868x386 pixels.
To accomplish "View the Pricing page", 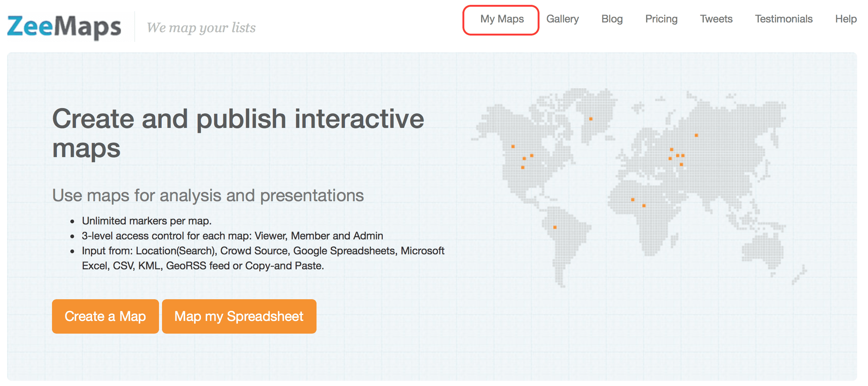I will click(x=661, y=19).
